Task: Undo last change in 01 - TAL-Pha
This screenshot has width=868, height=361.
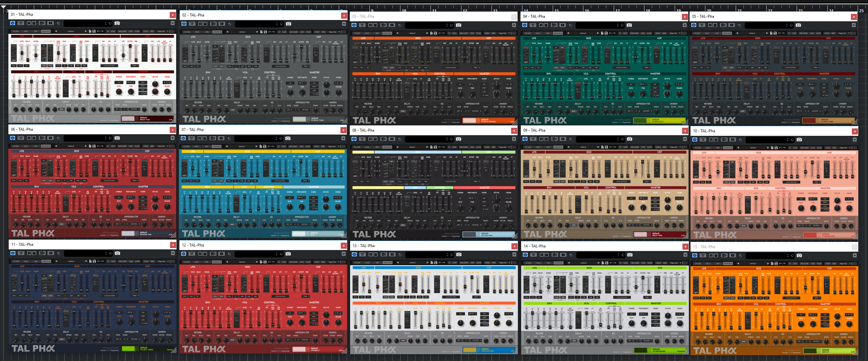Action: click(98, 31)
